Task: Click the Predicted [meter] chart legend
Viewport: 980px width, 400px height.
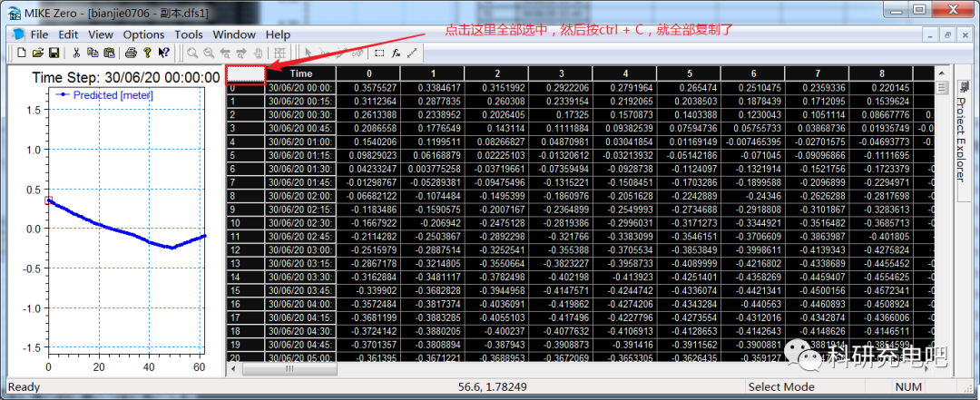Action: click(x=105, y=95)
